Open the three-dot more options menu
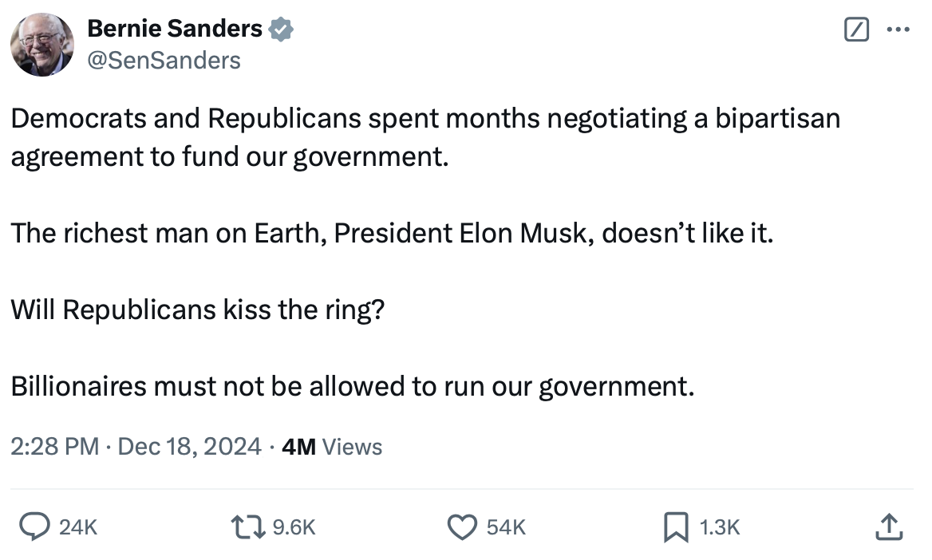The image size is (932, 560). click(x=898, y=30)
